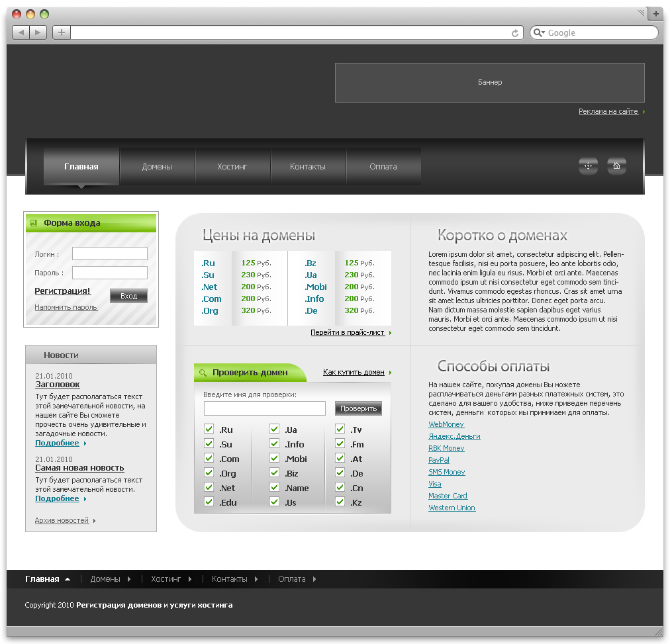Focus the domain name check field
Screen dimensions: 670x644
click(x=265, y=408)
